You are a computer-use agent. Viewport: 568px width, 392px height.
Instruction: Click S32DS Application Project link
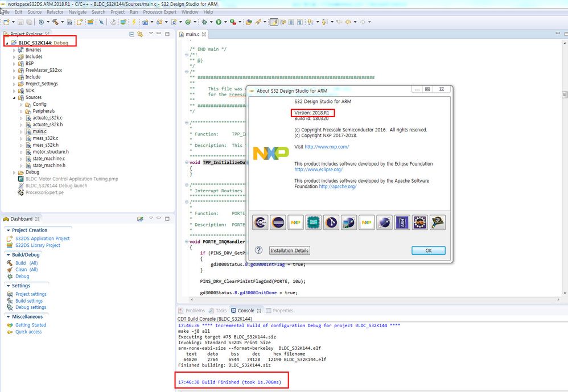tap(42, 238)
